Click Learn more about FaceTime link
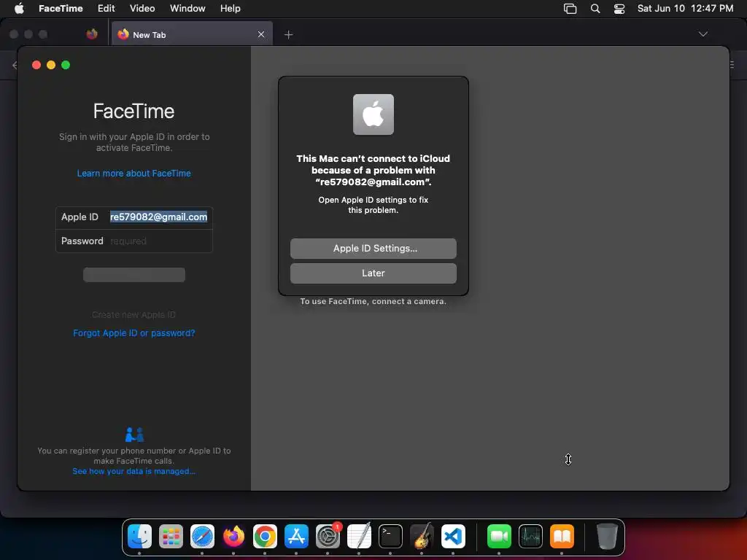Viewport: 747px width, 560px height. pyautogui.click(x=134, y=174)
